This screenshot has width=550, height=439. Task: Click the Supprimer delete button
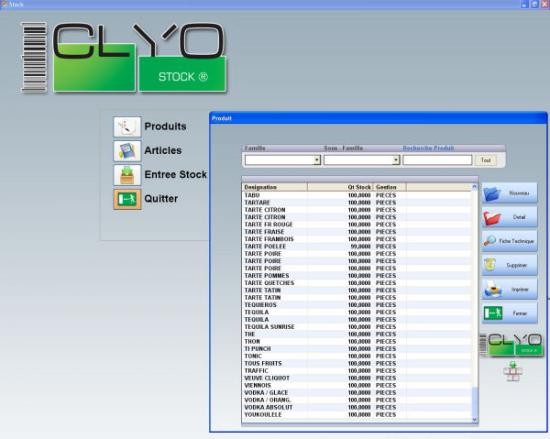(x=509, y=265)
